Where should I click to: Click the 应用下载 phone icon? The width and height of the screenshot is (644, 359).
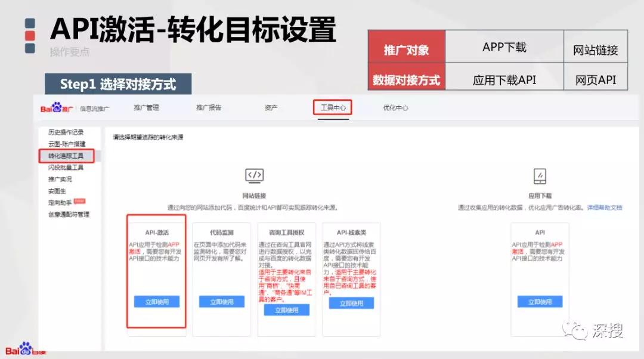point(540,176)
